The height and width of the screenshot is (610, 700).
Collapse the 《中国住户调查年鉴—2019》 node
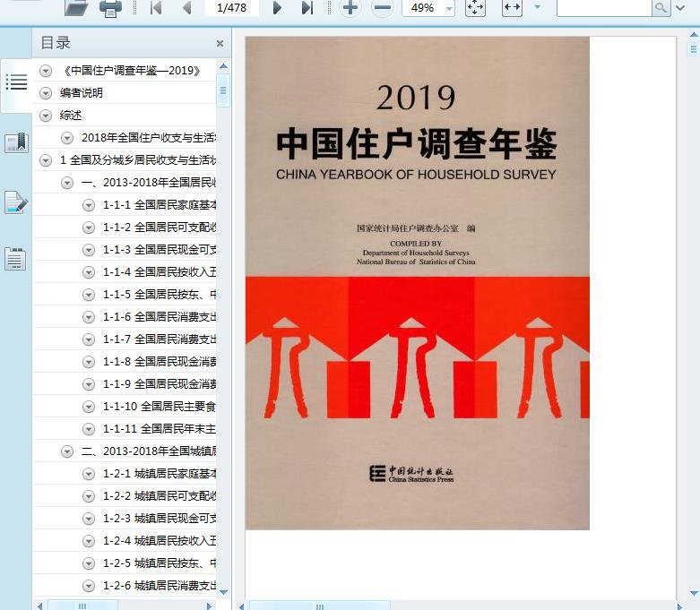click(46, 71)
